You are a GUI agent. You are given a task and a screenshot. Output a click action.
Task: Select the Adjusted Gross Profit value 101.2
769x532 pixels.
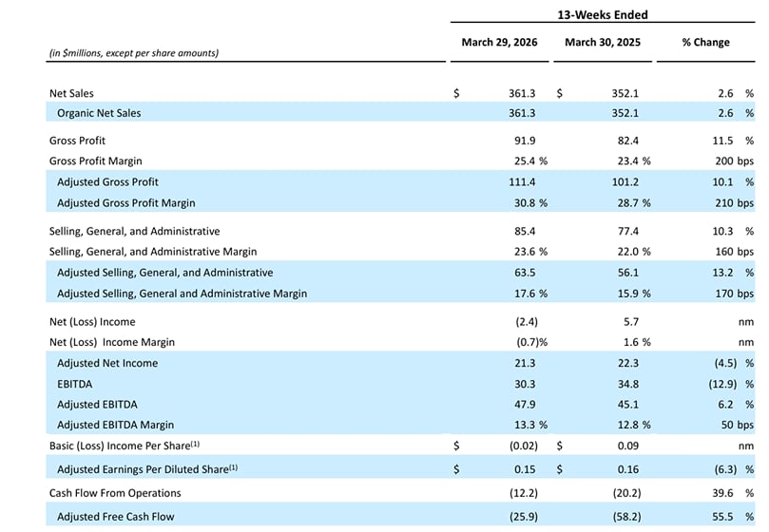pos(625,181)
